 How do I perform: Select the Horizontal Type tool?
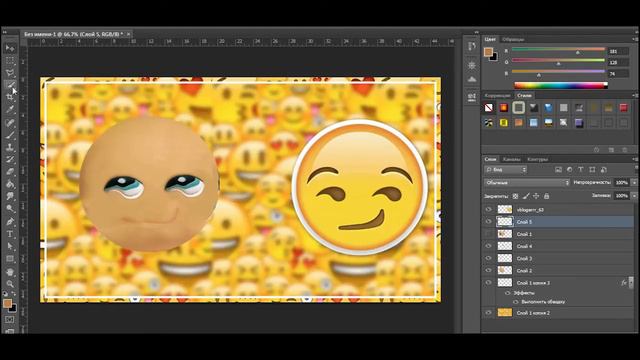(x=10, y=234)
